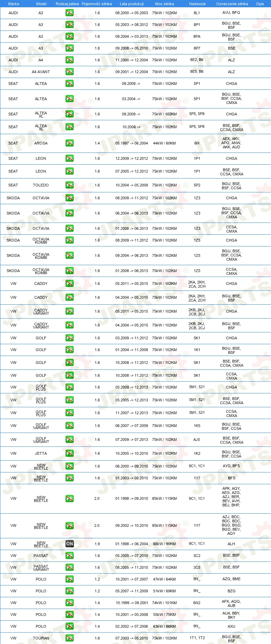
Task: Click the Pojemność silnika column header
Action: (97, 4)
